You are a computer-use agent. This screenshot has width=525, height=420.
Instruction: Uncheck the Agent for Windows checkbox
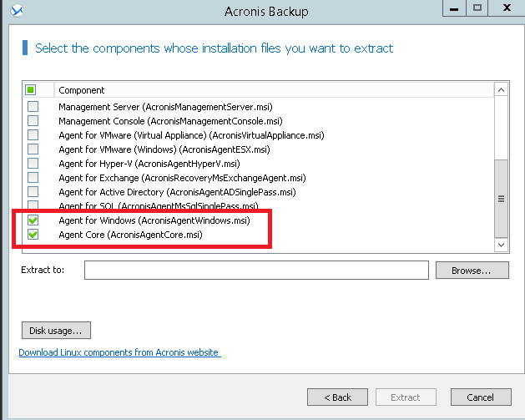coord(33,221)
